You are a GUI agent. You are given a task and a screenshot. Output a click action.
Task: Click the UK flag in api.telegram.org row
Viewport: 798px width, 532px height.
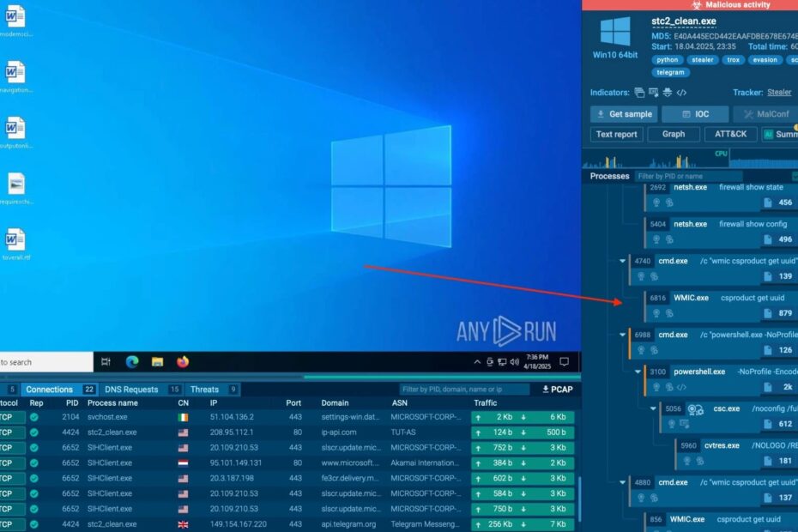[183, 524]
